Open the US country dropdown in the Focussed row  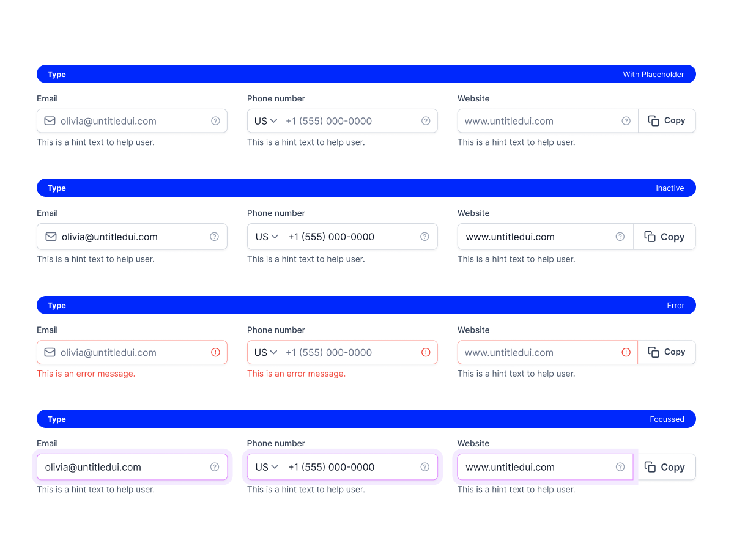pos(267,467)
